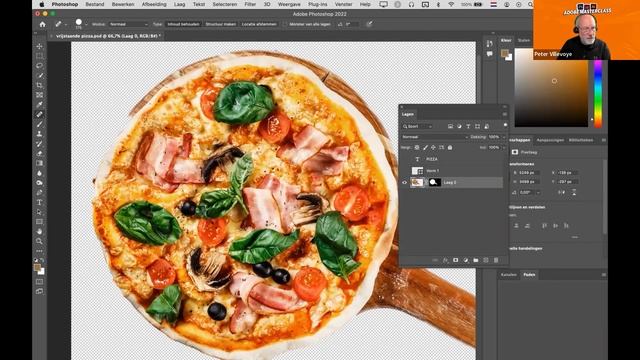Toggle lock position icon
This screenshot has height=360, width=640.
433,147
